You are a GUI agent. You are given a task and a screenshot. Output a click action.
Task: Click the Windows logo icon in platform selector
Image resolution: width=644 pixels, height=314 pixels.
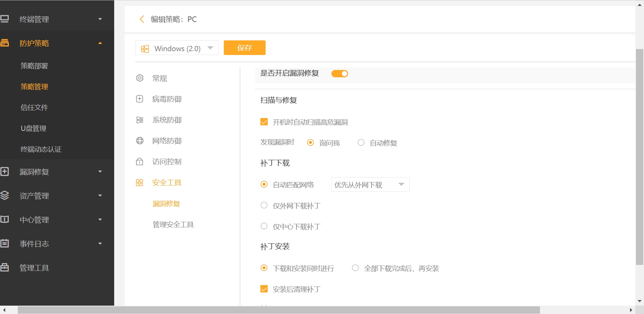point(145,49)
